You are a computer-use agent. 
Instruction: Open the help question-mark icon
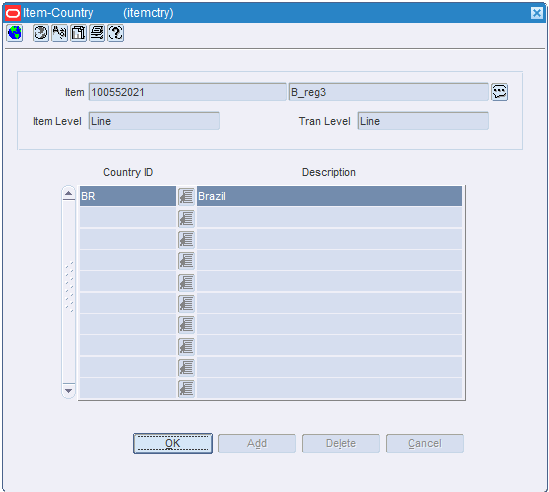(x=116, y=33)
